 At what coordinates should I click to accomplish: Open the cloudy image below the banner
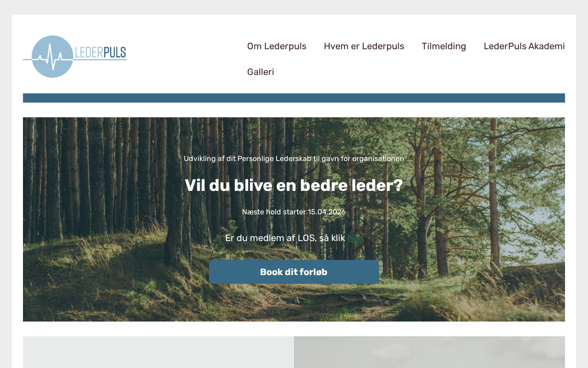pyautogui.click(x=430, y=352)
